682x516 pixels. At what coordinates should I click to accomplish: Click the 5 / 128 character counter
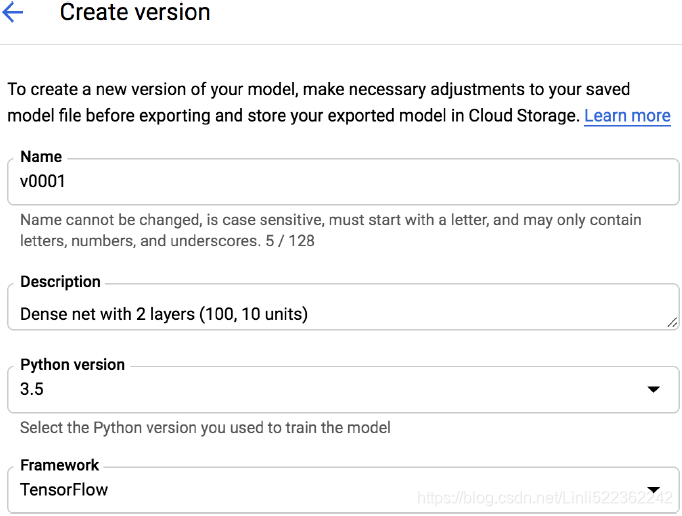[290, 241]
